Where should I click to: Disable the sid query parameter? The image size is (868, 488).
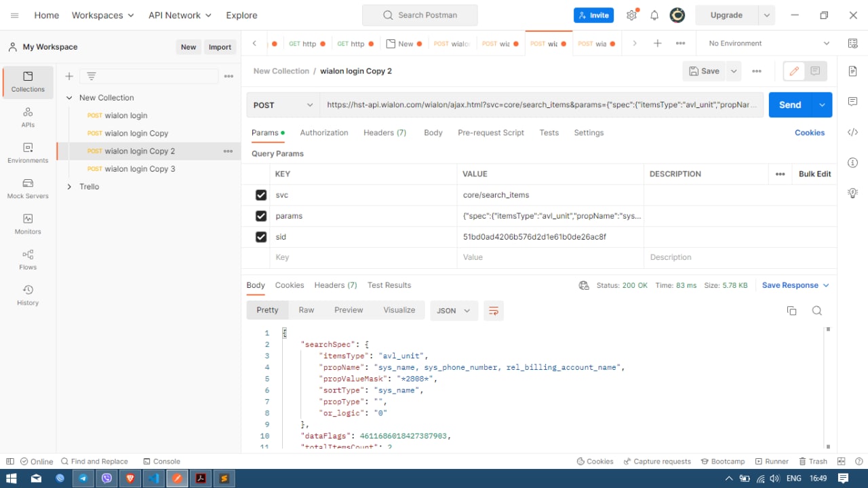(261, 238)
